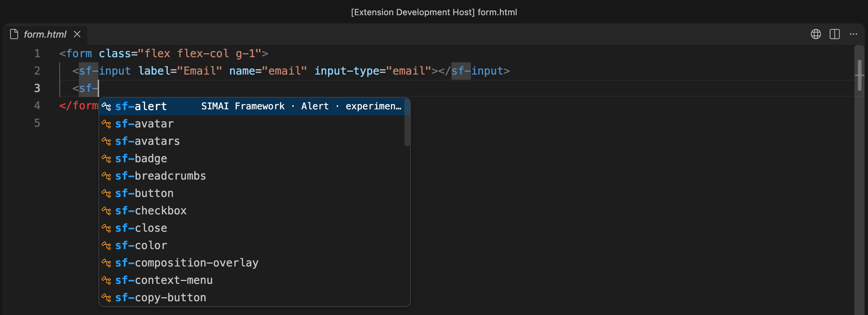Click the symbol icon beside sf-close
Viewport: 868px width, 315px height.
tap(106, 228)
